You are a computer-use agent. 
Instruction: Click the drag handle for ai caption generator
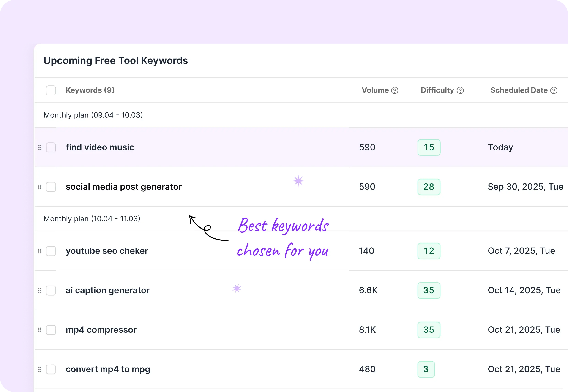[x=40, y=291]
